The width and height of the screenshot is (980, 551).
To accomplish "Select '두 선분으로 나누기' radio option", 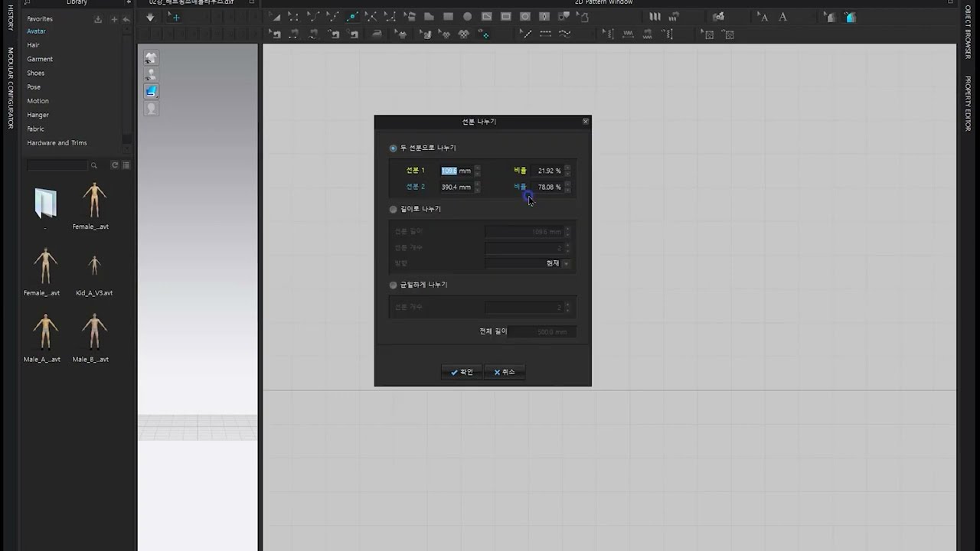I will click(x=394, y=148).
